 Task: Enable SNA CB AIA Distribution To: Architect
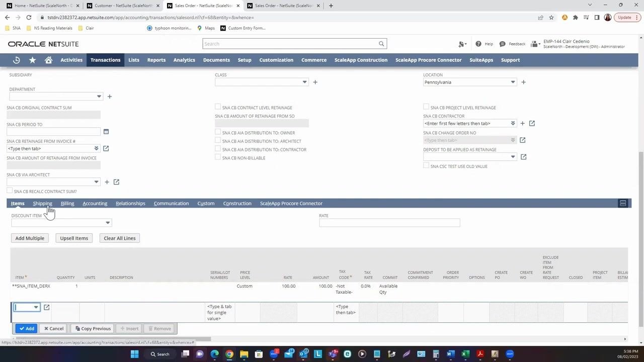[218, 141]
